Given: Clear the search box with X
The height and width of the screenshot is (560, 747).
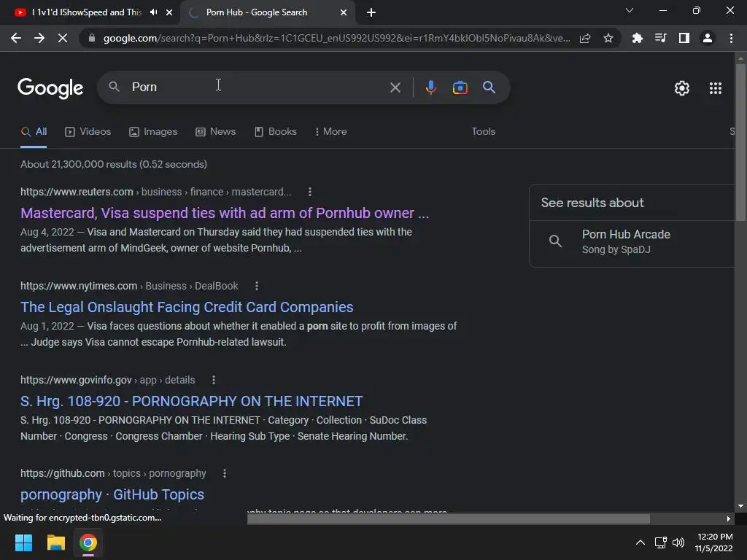Looking at the screenshot, I should (x=395, y=87).
